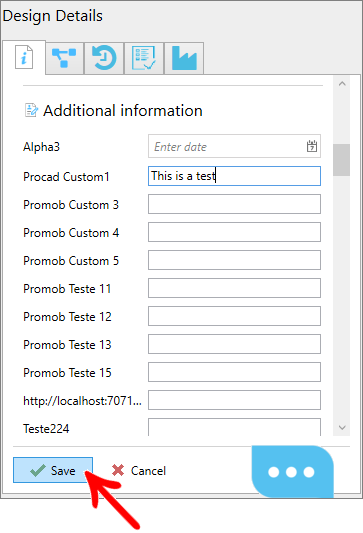Open the information tab icon
Image resolution: width=363 pixels, height=533 pixels.
24,58
